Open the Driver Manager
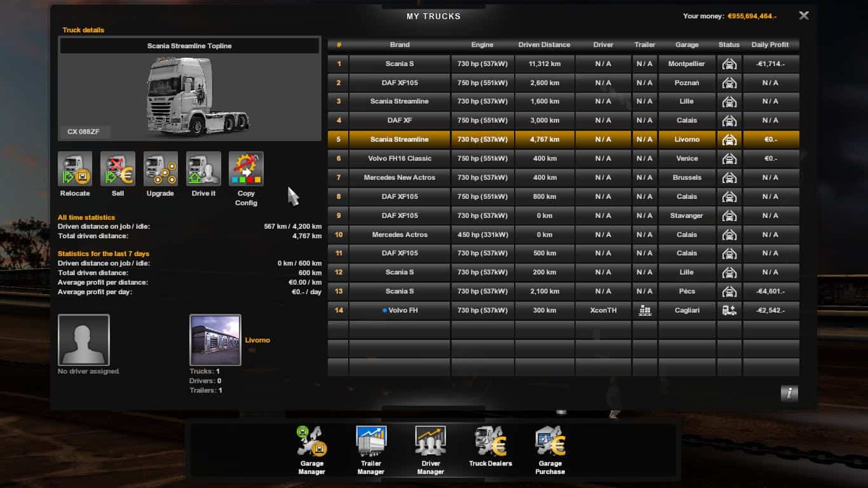Viewport: 868px width, 488px height. pyautogui.click(x=430, y=442)
